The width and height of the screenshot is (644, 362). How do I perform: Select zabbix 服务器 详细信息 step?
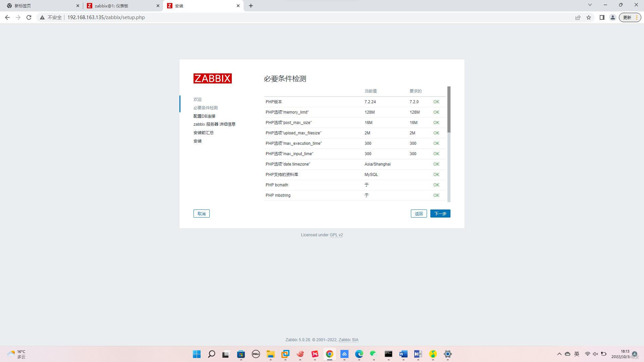click(x=214, y=124)
